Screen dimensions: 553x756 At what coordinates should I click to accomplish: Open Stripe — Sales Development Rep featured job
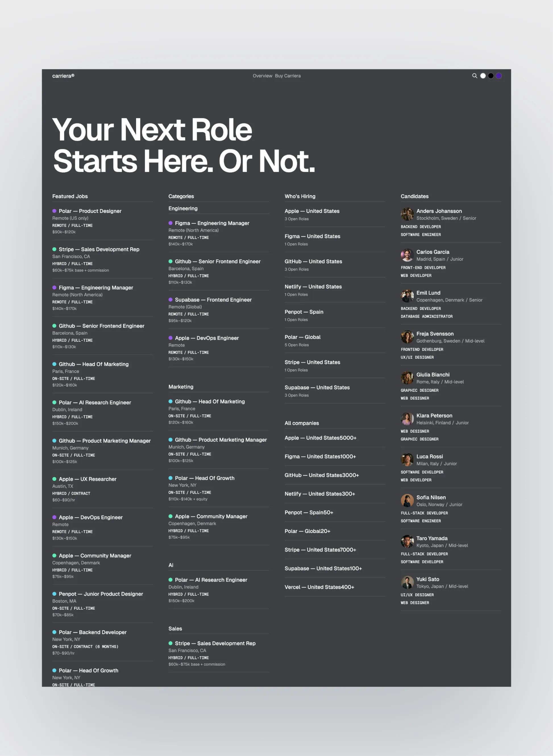point(99,250)
